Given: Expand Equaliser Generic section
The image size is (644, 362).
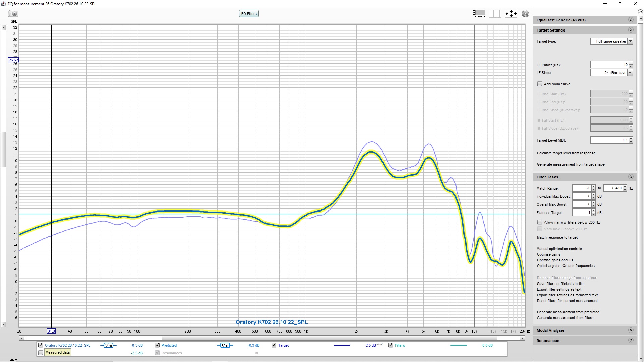Looking at the screenshot, I should pos(631,20).
